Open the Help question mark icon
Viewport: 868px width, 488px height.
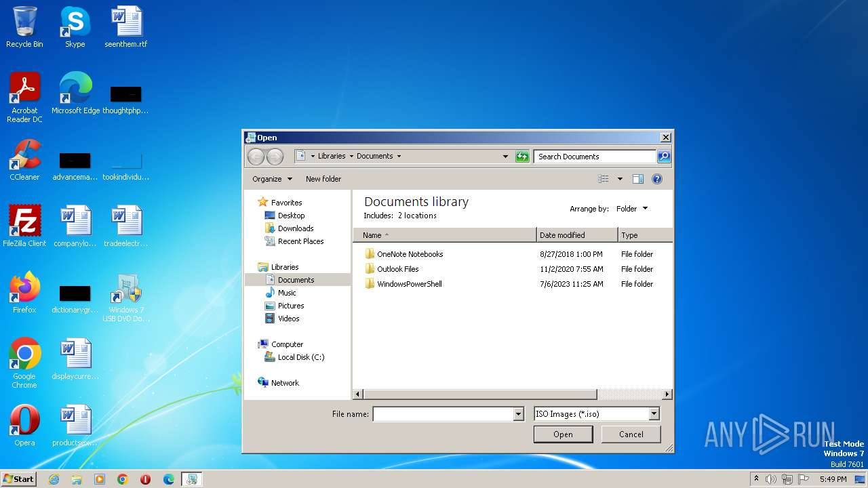tap(657, 179)
